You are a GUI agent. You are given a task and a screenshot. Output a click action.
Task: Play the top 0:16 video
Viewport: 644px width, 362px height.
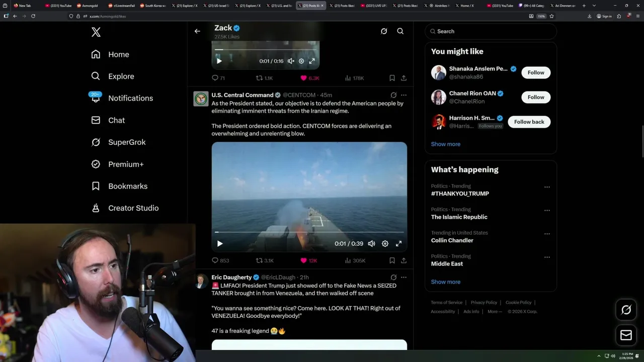pyautogui.click(x=219, y=61)
